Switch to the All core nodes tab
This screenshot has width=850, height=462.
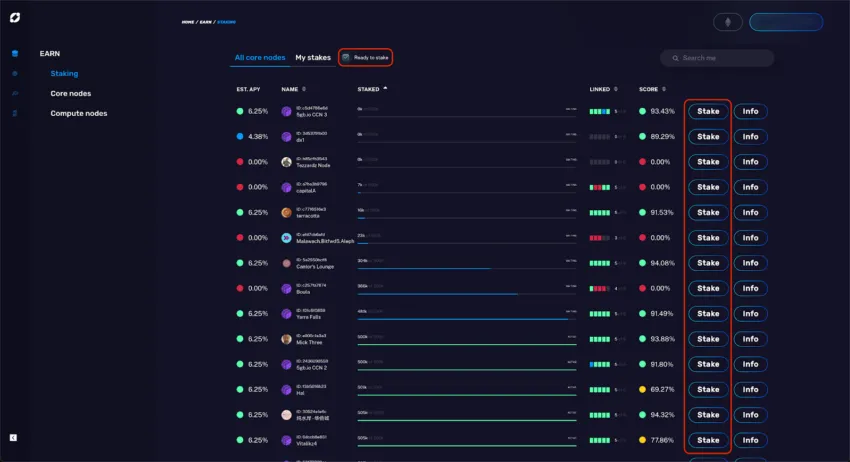point(260,57)
